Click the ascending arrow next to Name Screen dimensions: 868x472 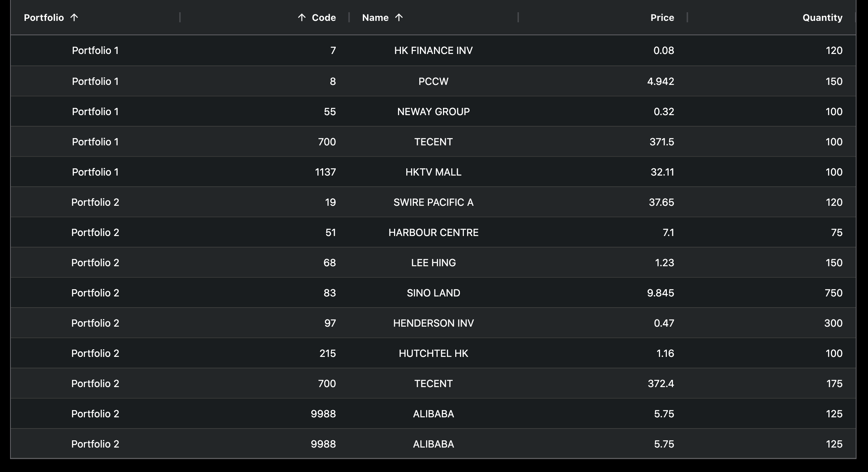click(399, 17)
